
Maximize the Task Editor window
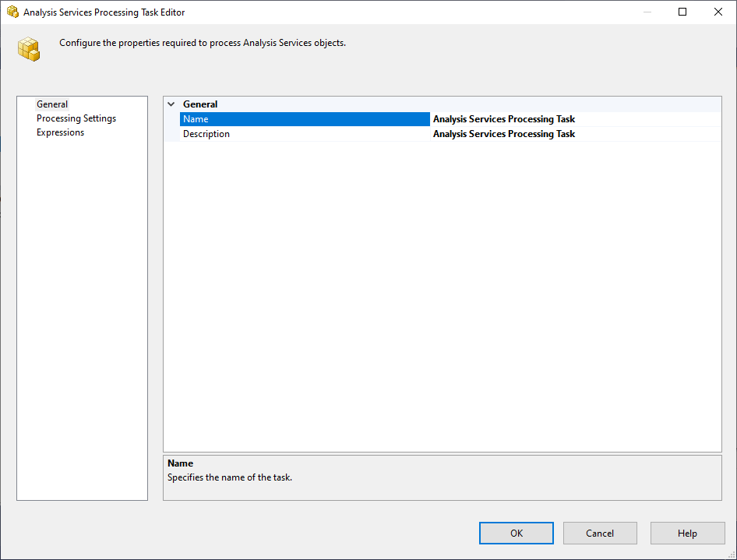682,12
